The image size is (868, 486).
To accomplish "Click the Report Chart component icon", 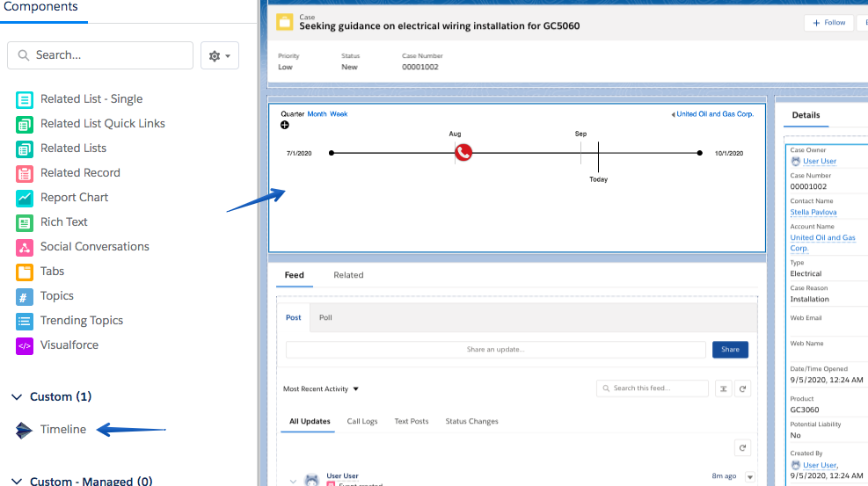I will point(25,198).
